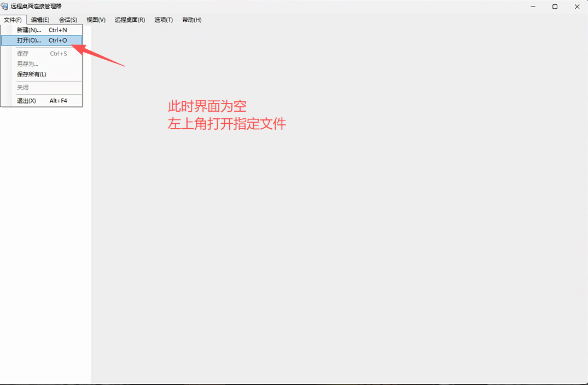Open the 编辑(E) menu
The height and width of the screenshot is (385, 588).
(x=40, y=20)
